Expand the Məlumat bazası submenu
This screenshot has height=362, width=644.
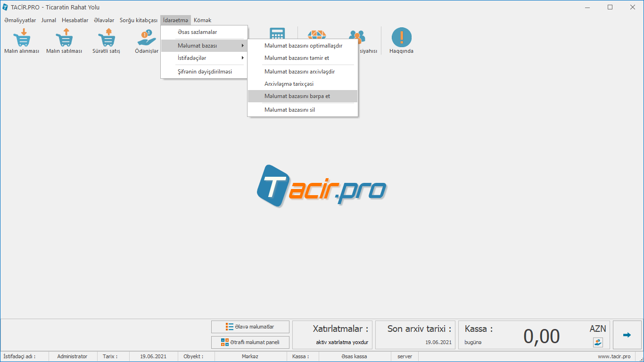[x=204, y=46]
